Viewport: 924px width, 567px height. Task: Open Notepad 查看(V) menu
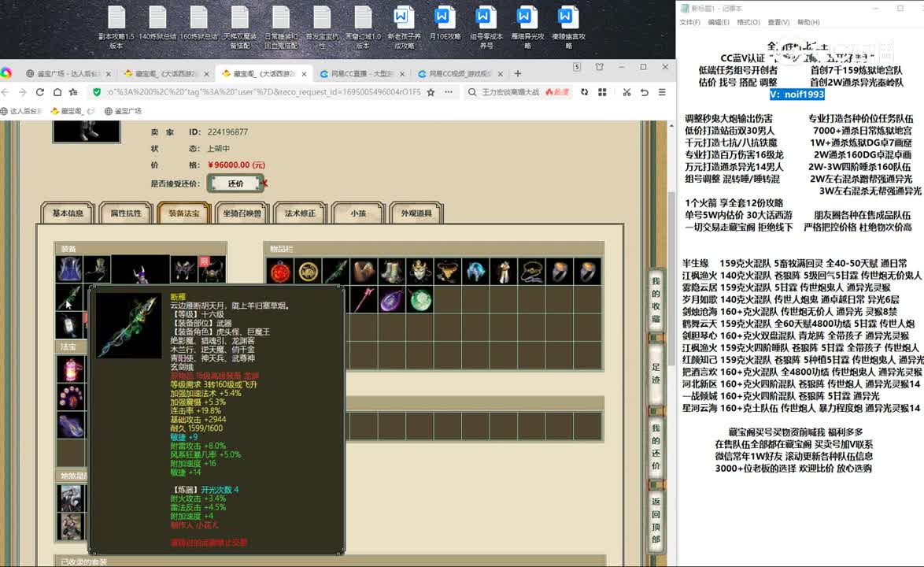point(778,22)
